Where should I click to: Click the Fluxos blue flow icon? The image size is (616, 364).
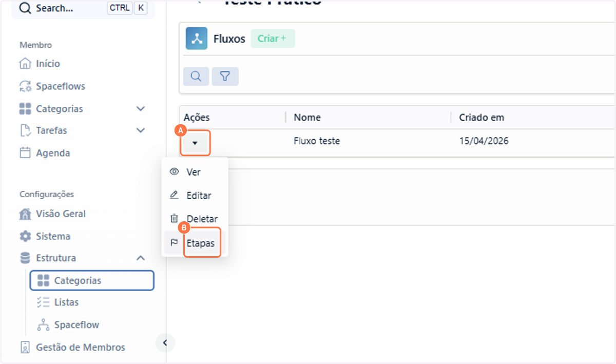pos(197,39)
